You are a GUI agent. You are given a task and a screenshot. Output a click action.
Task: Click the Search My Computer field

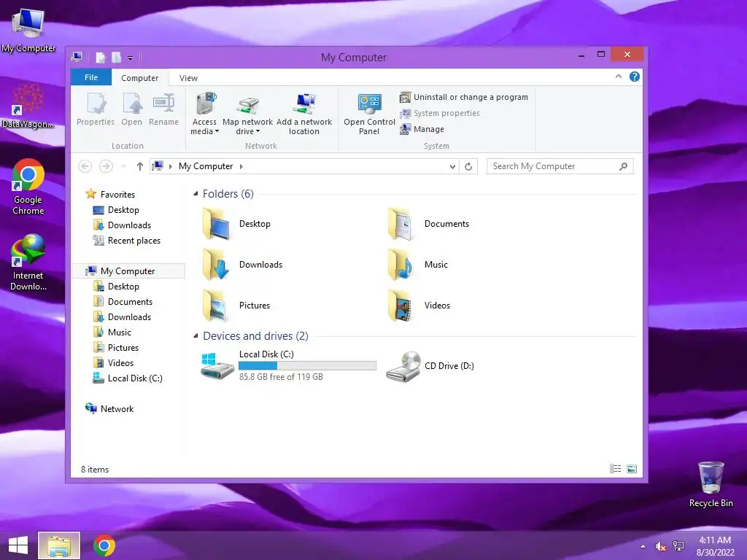tap(560, 166)
